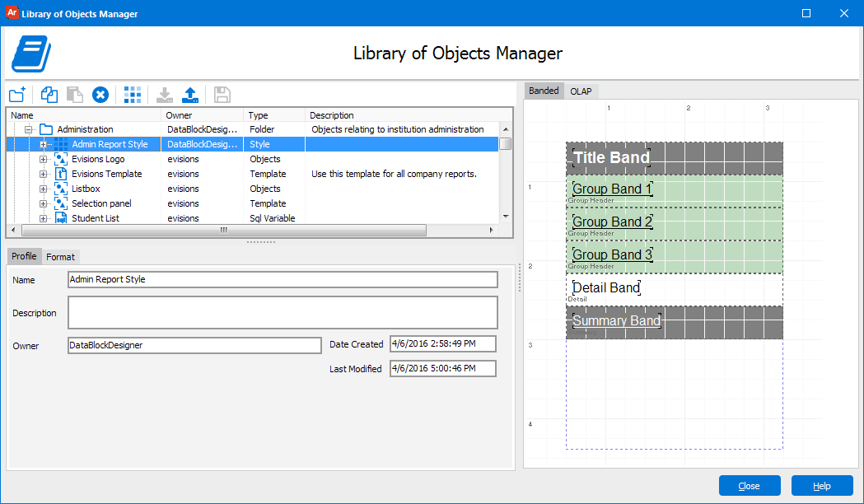864x504 pixels.
Task: Click the Evisions Template document icon
Action: click(x=60, y=174)
